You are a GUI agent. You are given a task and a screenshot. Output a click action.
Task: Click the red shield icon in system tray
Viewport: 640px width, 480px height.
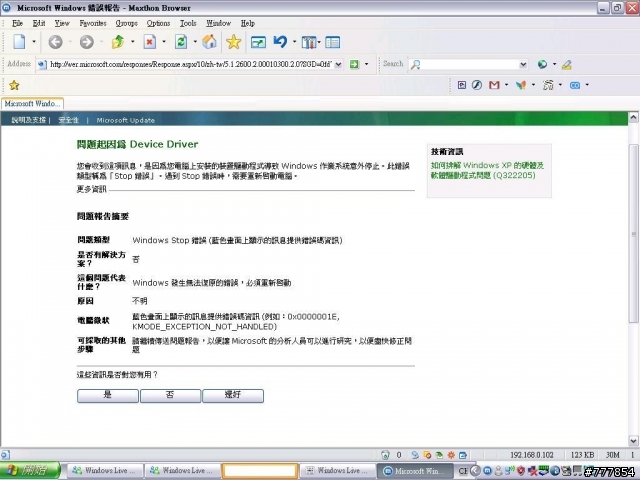click(521, 471)
